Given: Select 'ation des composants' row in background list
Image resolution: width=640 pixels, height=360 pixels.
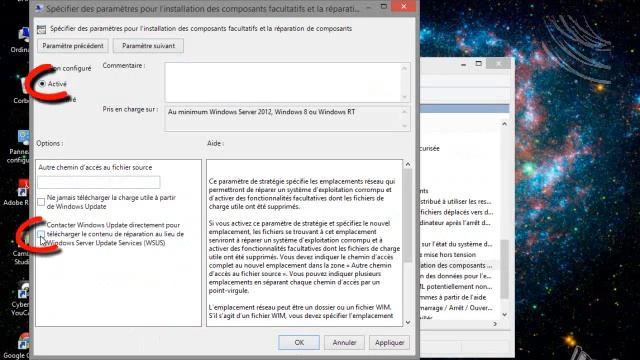Looking at the screenshot, I should click(456, 265).
